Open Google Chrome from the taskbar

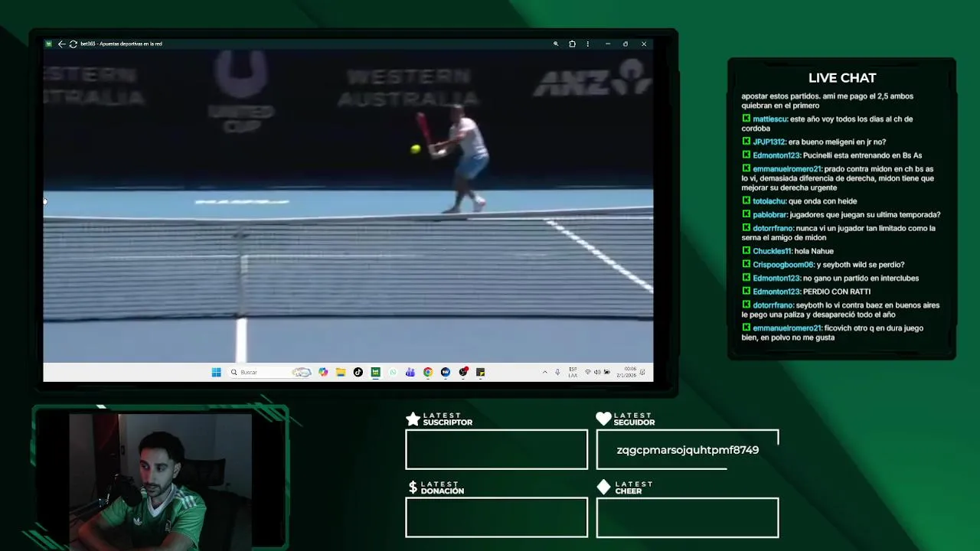pos(428,372)
